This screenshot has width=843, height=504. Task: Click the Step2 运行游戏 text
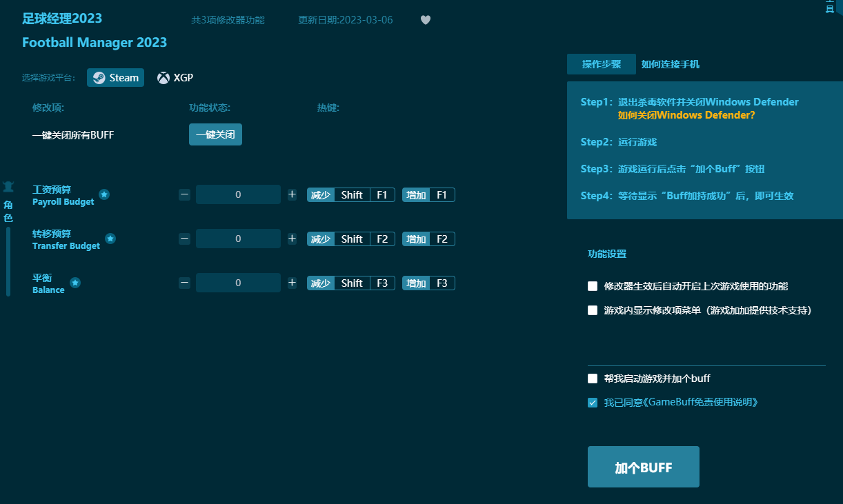[x=619, y=142]
